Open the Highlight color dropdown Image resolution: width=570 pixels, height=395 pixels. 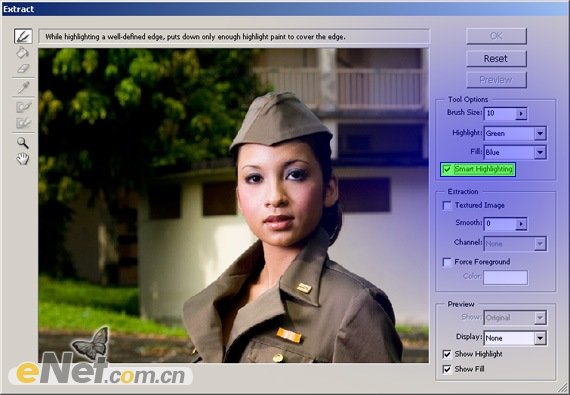540,133
